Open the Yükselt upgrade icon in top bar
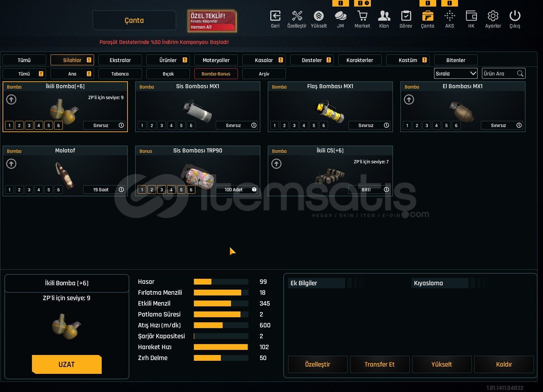 click(x=319, y=16)
